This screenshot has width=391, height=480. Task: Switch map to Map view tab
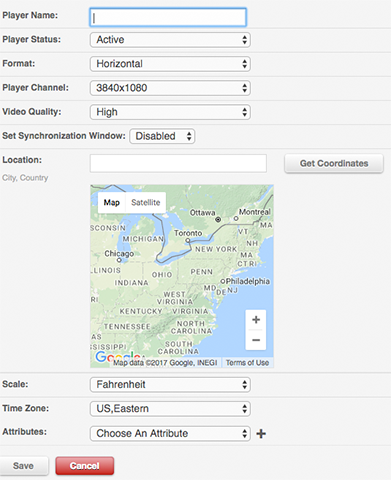tap(112, 202)
